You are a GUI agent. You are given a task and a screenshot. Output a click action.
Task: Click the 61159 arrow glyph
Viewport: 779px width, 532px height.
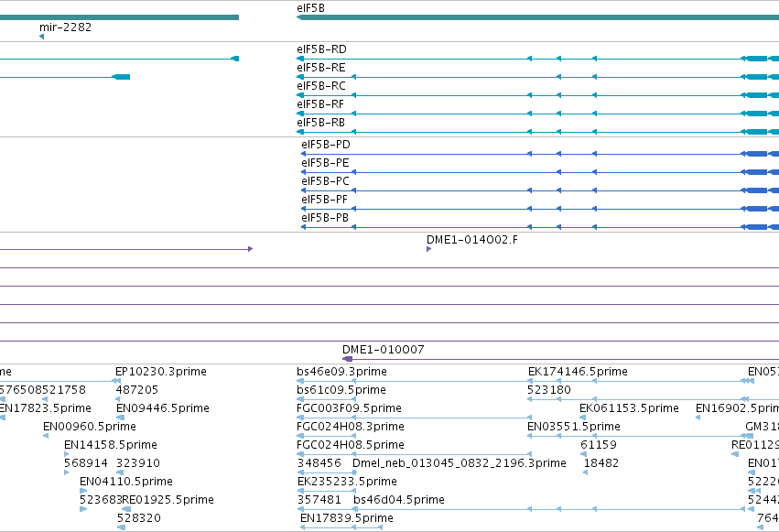pos(583,454)
